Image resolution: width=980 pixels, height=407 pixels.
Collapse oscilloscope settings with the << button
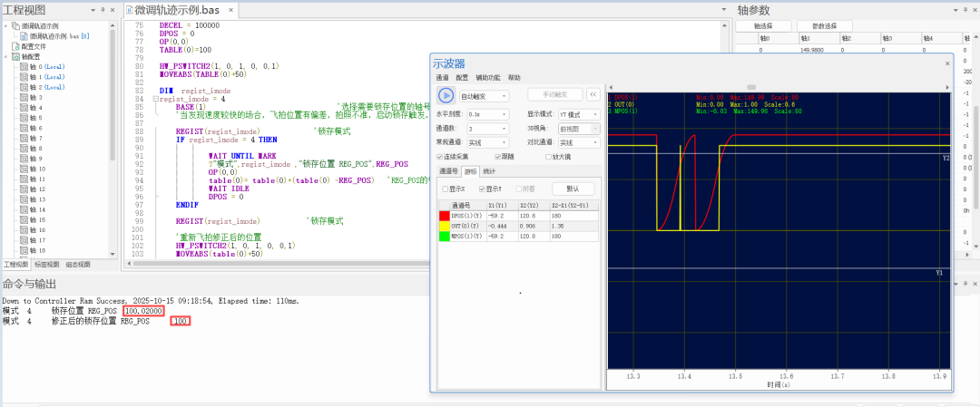tap(593, 95)
